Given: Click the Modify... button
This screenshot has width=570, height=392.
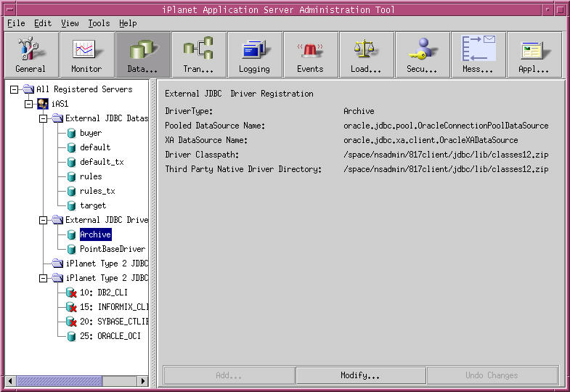Looking at the screenshot, I should (361, 375).
